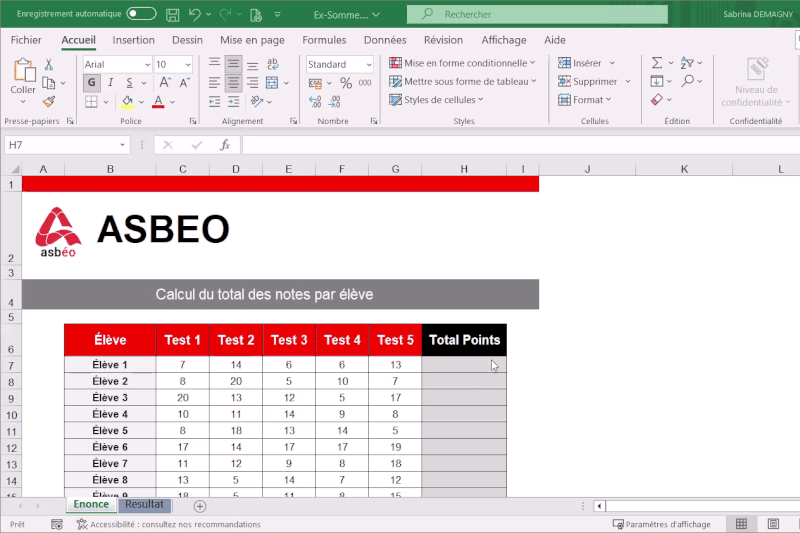
Task: Open the Undo history dropdown arrow
Action: [209, 15]
